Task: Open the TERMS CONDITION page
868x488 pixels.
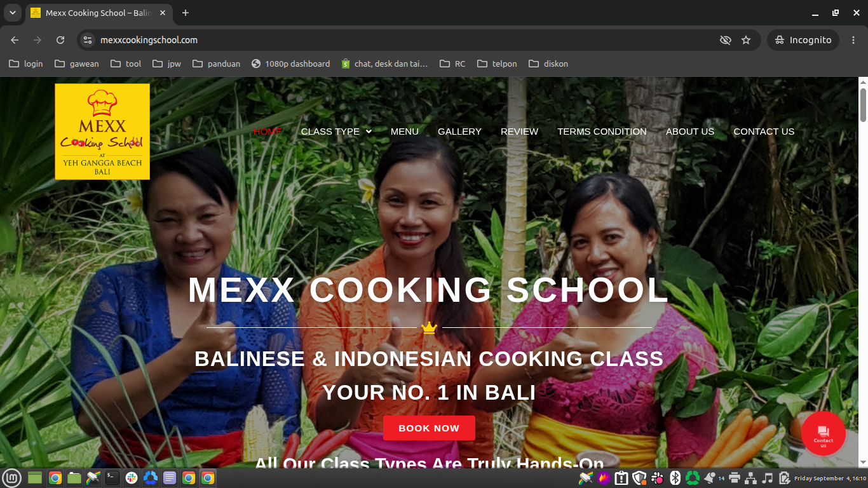Action: click(602, 132)
